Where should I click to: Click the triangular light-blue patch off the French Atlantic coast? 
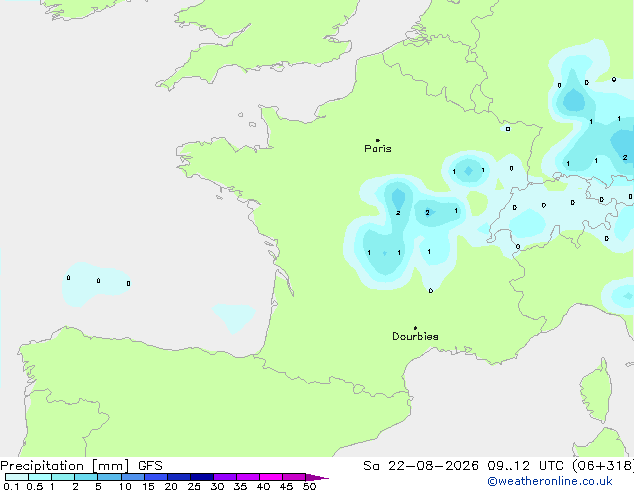pos(234,317)
